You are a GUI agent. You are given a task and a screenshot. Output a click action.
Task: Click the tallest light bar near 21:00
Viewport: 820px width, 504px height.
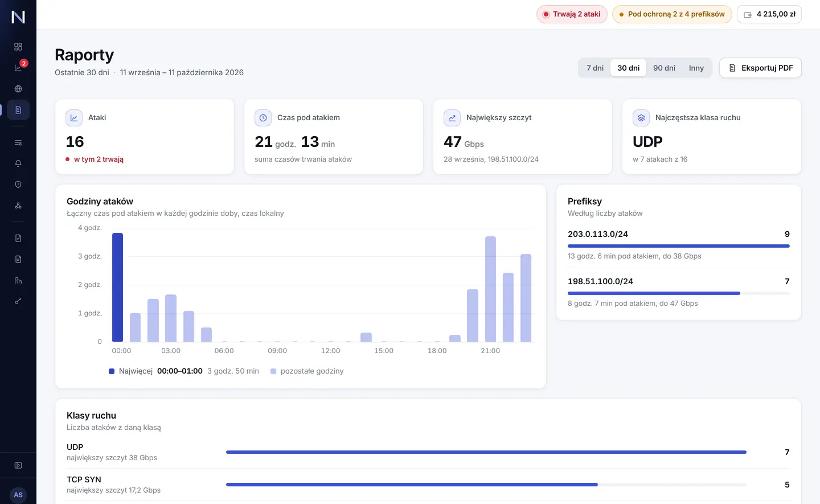(x=490, y=289)
